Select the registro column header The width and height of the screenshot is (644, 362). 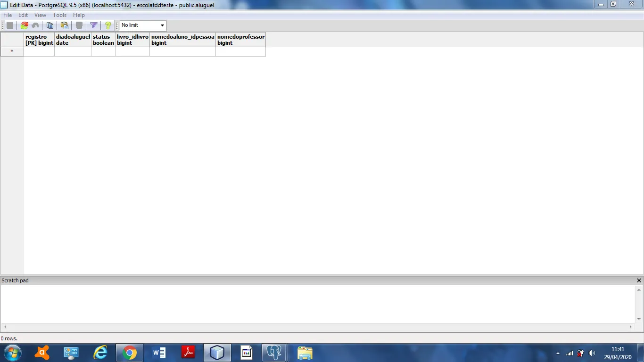pos(39,40)
